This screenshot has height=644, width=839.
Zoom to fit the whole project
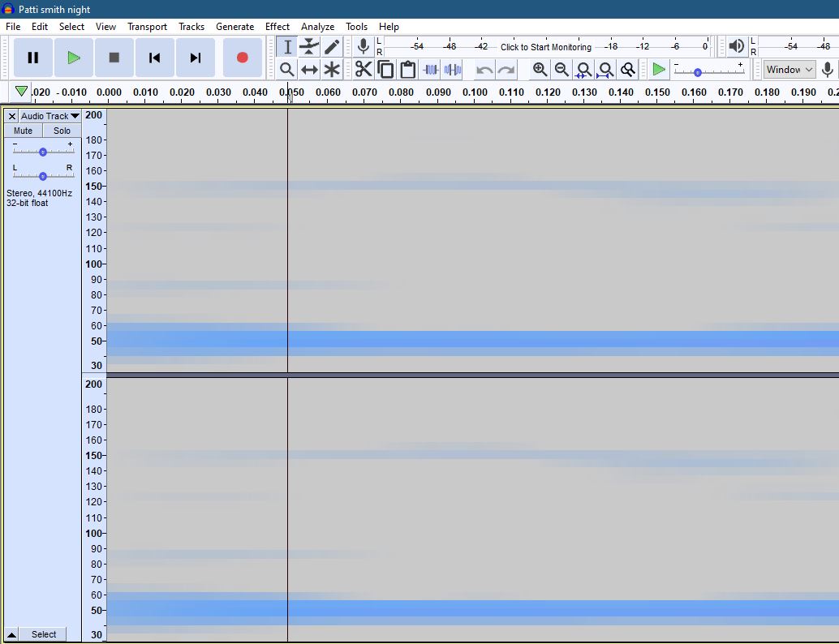coord(605,70)
